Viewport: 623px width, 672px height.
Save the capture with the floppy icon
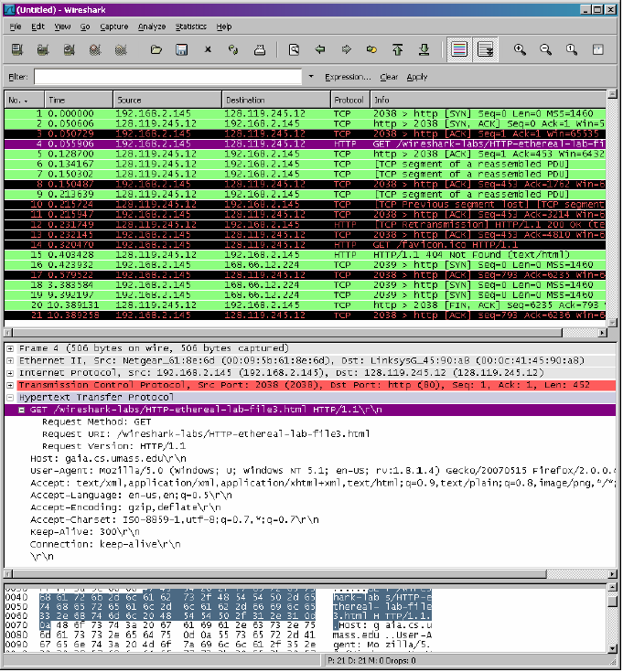pyautogui.click(x=182, y=49)
